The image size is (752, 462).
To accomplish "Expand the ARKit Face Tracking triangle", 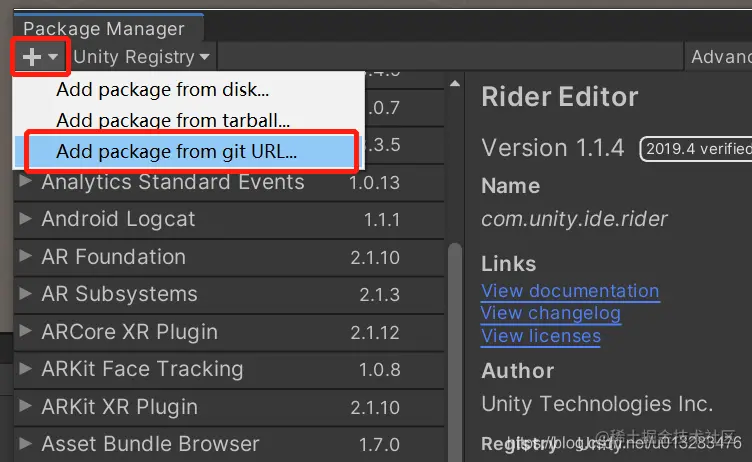I will (26, 369).
